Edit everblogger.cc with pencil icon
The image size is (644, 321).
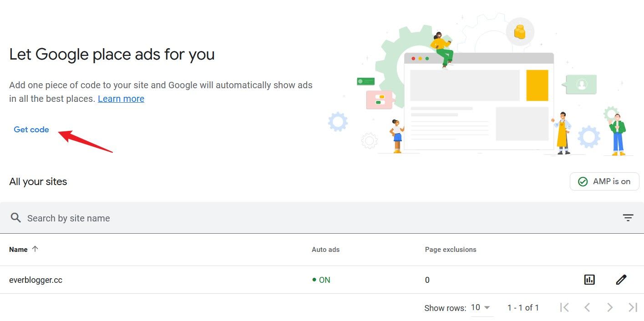click(x=621, y=280)
